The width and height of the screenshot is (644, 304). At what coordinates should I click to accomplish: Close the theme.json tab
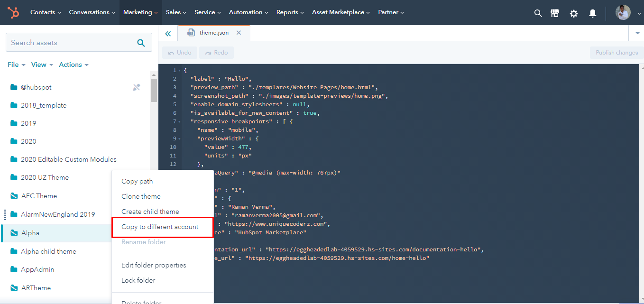239,33
